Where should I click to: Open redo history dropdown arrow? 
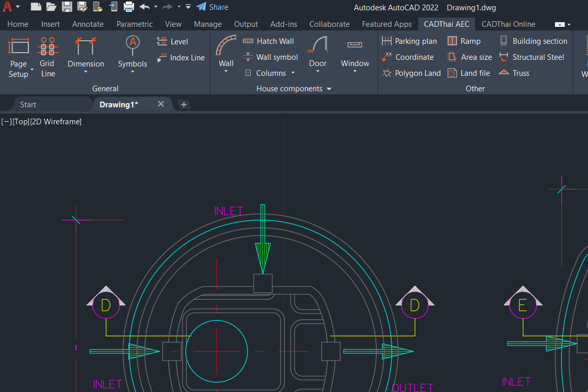(179, 7)
